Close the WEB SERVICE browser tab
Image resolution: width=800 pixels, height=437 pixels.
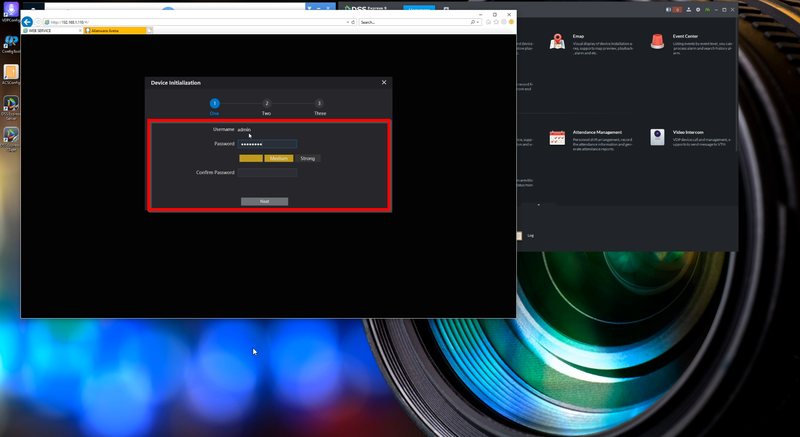[80, 31]
